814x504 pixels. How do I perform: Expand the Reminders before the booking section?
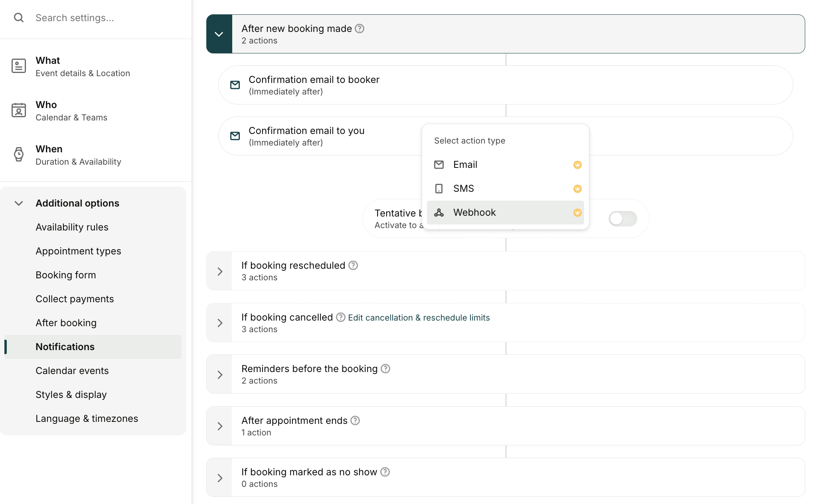(x=219, y=374)
